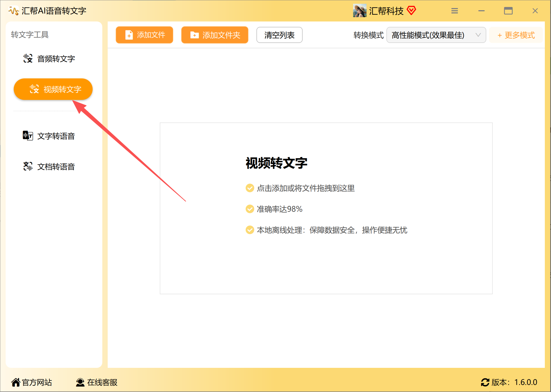Click the file-plus icon in 添加文件
Image resolution: width=551 pixels, height=392 pixels.
coord(129,35)
